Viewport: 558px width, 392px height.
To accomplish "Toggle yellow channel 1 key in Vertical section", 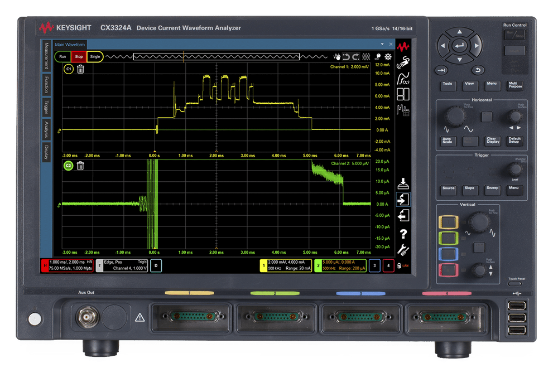I will point(448,222).
